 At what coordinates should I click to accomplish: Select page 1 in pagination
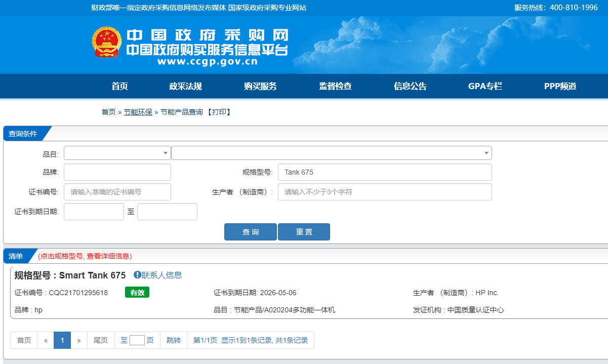tap(62, 340)
